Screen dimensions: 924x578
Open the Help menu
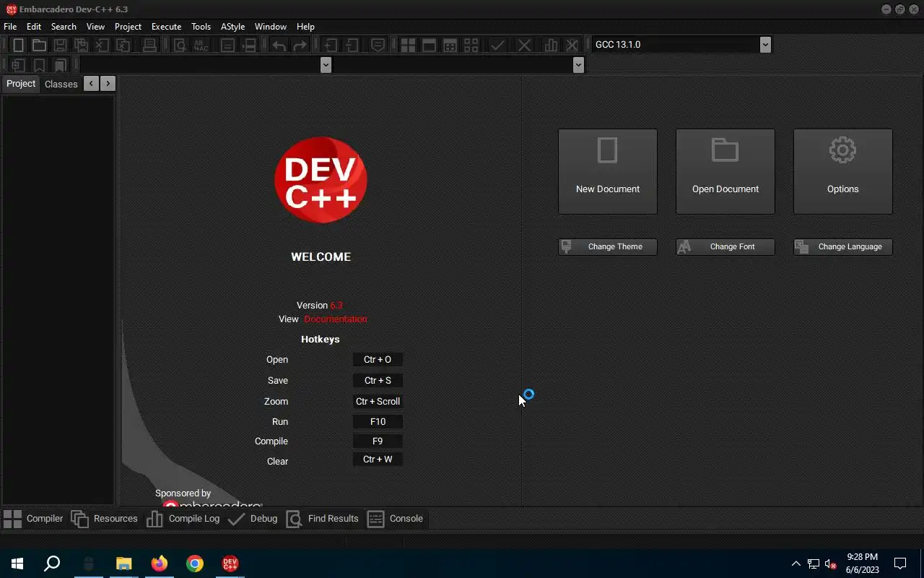tap(305, 27)
